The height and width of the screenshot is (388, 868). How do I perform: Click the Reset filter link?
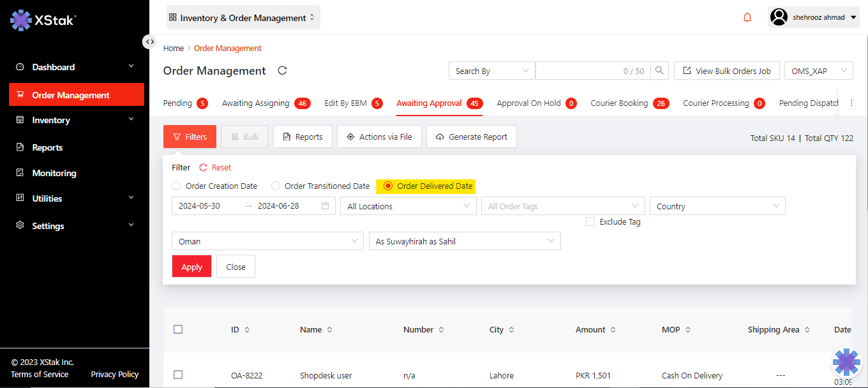(x=216, y=167)
